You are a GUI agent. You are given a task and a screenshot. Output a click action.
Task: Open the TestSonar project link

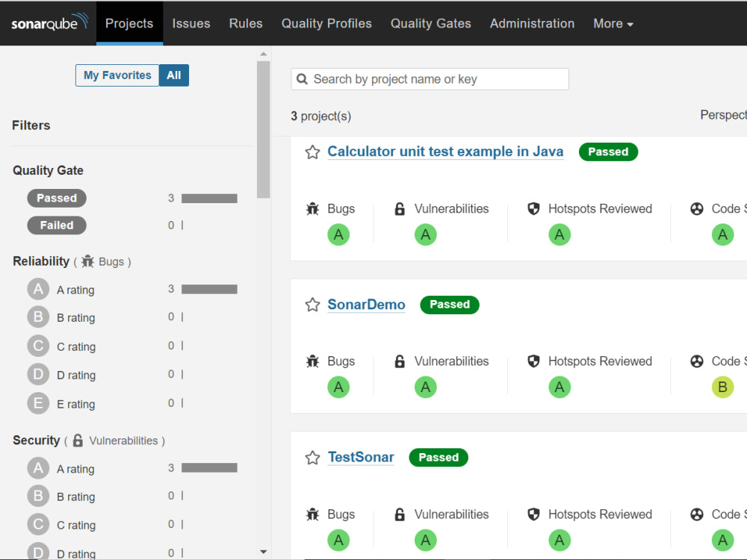361,457
